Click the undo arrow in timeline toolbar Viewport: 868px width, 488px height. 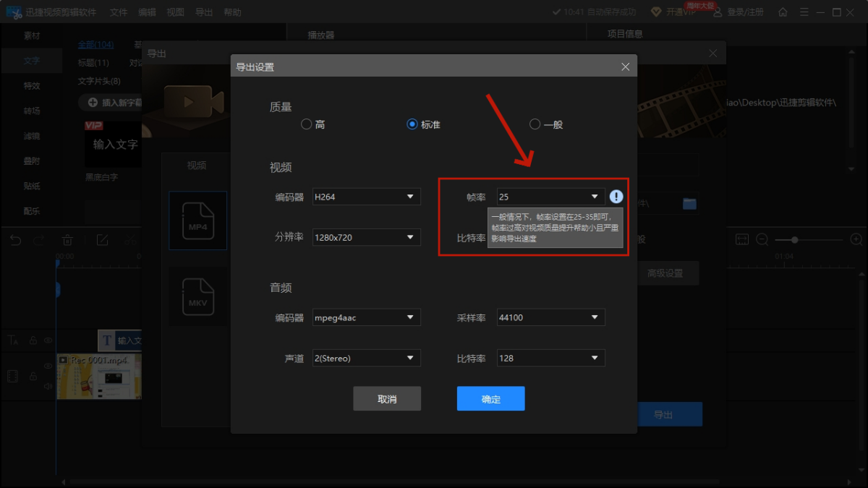16,240
